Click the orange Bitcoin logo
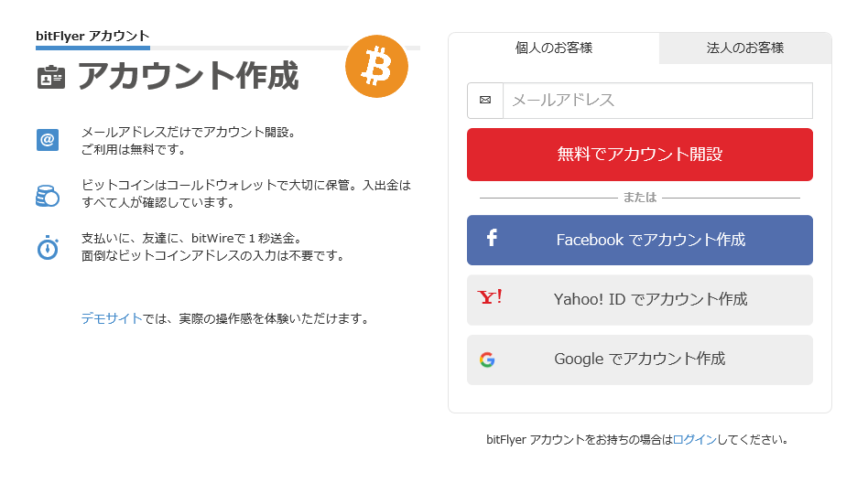Image resolution: width=868 pixels, height=483 pixels. coord(376,67)
